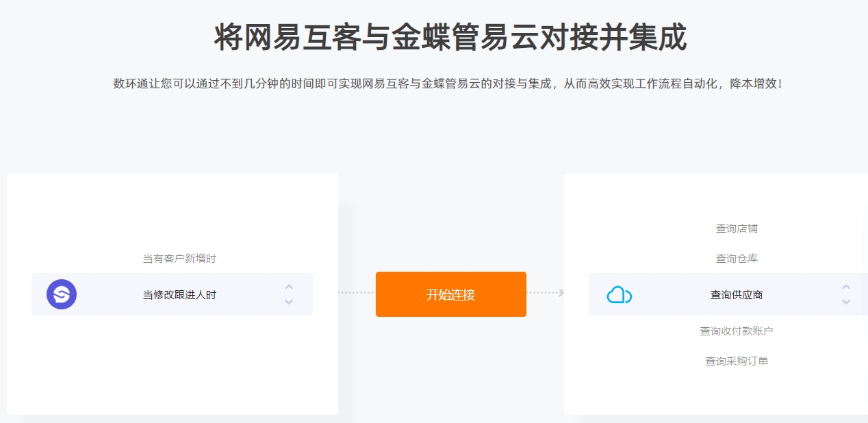This screenshot has width=868, height=423.
Task: Click the purple 网易互客 logo icon
Action: [x=62, y=294]
